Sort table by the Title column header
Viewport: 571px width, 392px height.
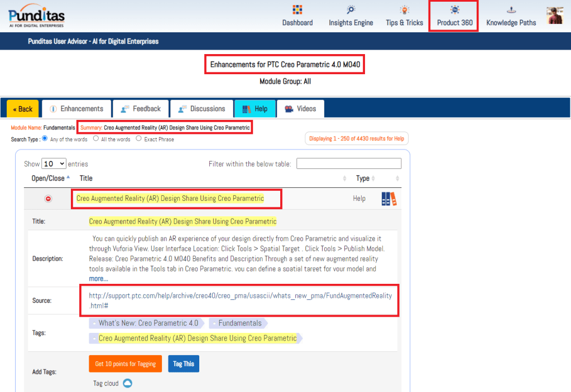[x=86, y=178]
